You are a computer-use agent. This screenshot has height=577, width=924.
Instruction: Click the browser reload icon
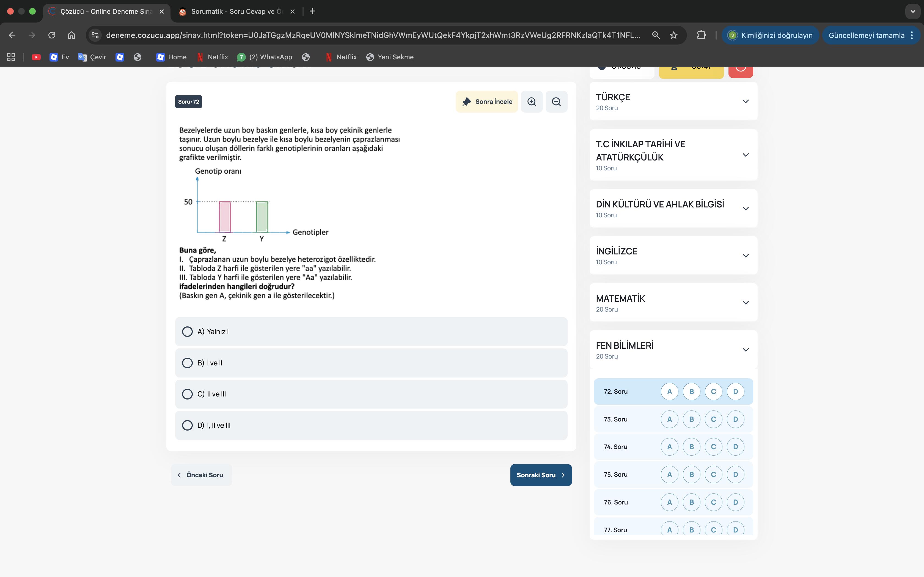51,35
